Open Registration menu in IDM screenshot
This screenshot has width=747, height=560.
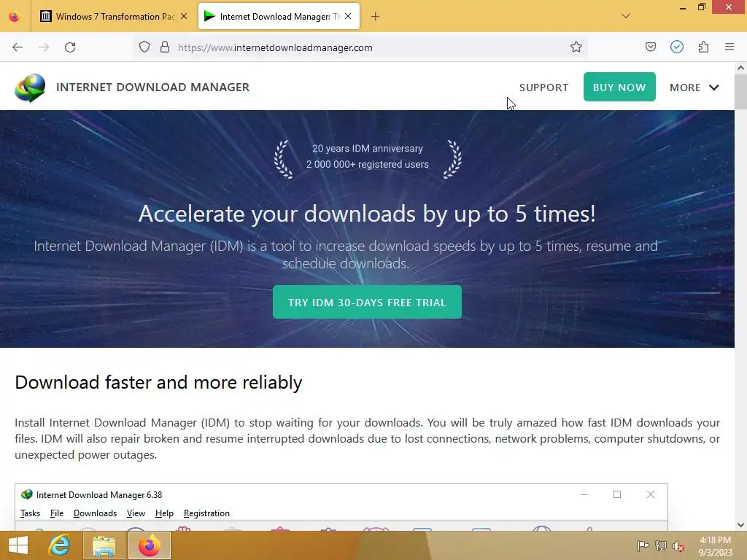click(206, 513)
